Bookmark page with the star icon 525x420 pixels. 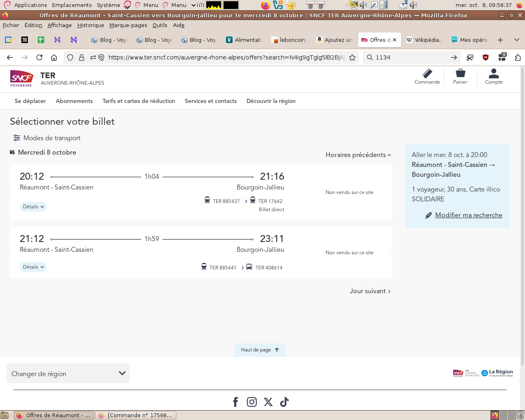tap(352, 57)
